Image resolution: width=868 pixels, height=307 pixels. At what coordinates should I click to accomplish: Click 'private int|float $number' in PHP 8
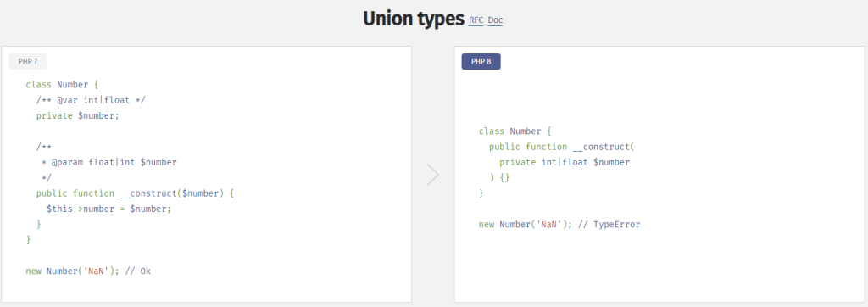click(x=565, y=162)
